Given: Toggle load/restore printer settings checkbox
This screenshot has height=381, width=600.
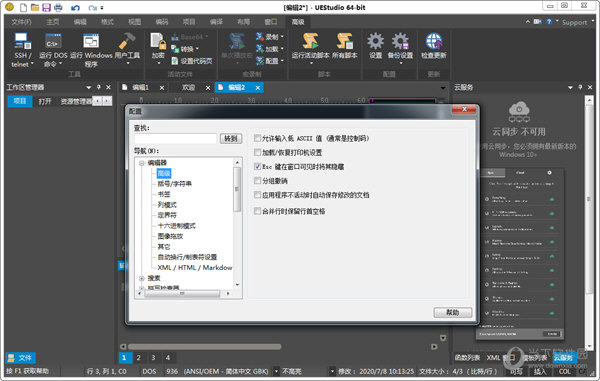Looking at the screenshot, I should (x=258, y=152).
